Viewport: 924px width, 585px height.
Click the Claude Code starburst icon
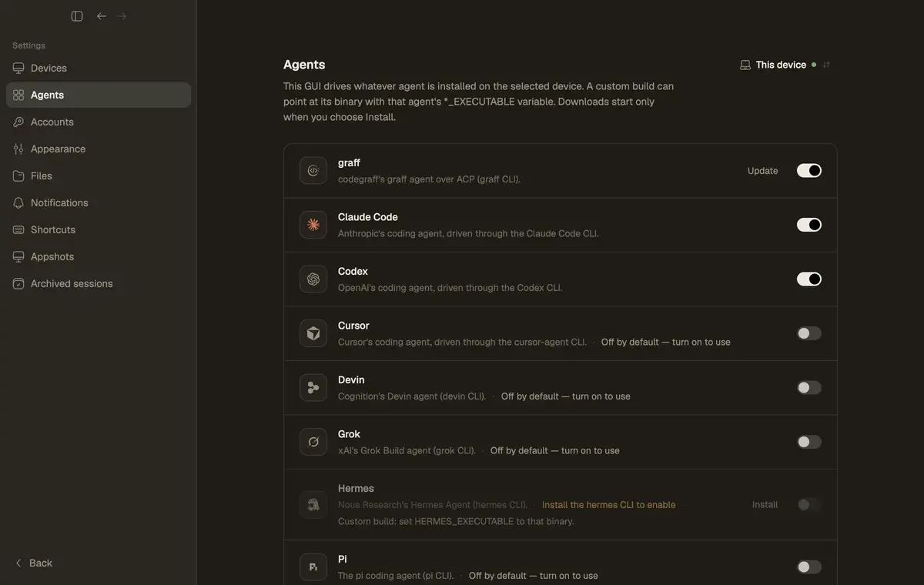(x=313, y=225)
